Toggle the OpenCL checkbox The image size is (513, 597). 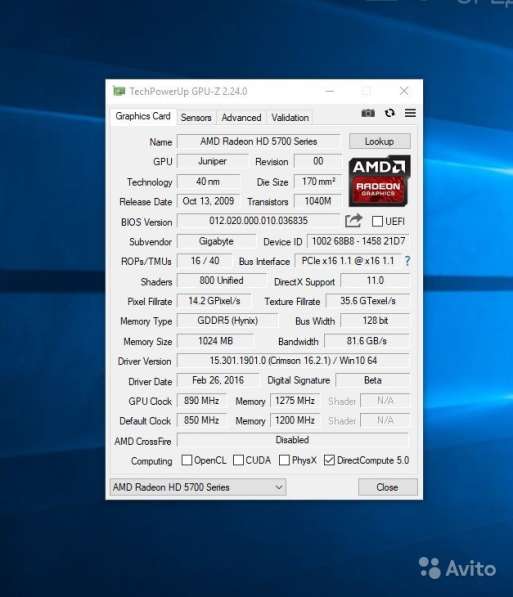187,460
